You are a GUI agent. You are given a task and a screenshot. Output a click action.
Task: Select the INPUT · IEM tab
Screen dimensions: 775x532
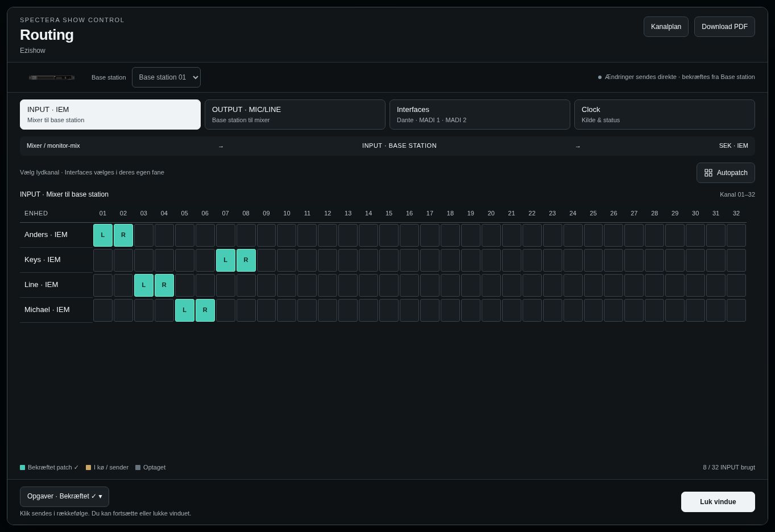pyautogui.click(x=110, y=114)
